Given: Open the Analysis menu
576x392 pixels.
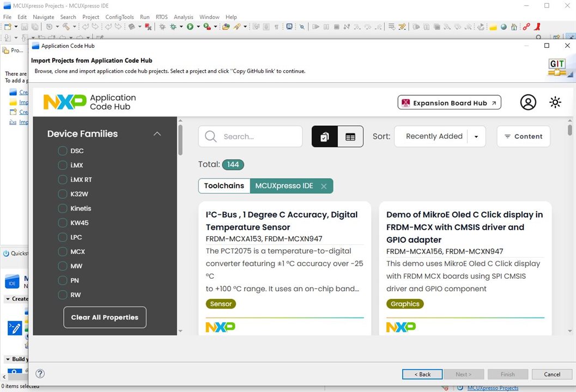Looking at the screenshot, I should (x=183, y=17).
